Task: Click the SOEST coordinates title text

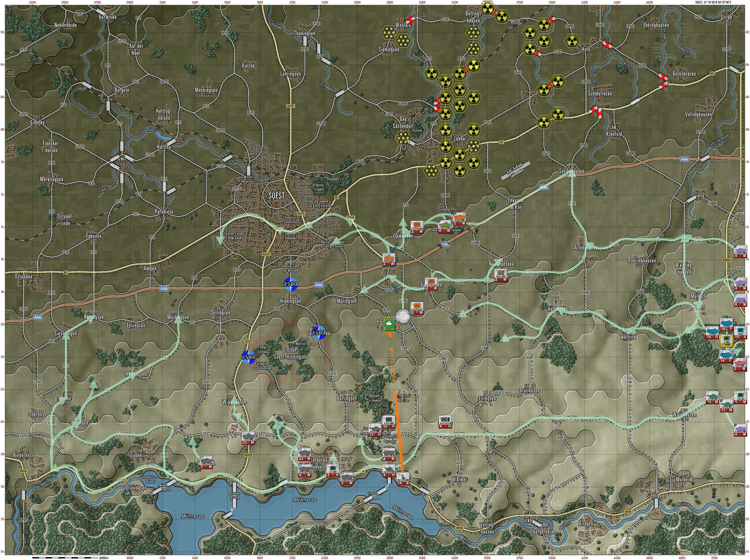Action: click(713, 2)
